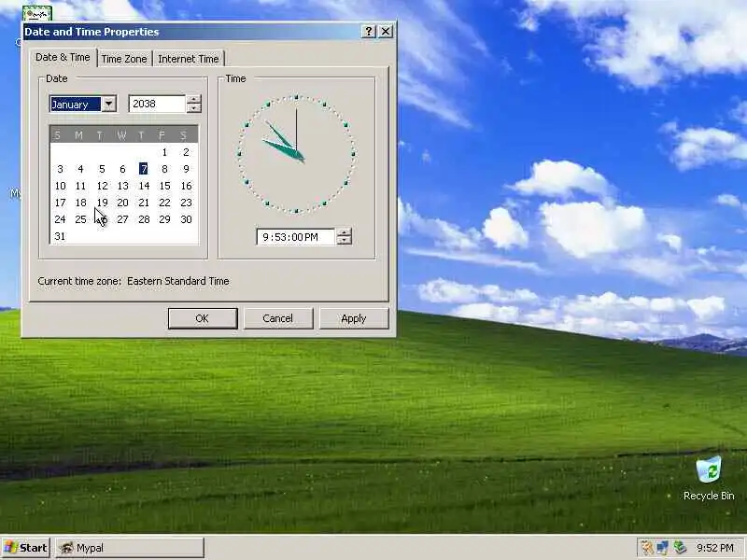This screenshot has height=560, width=747.
Task: Select day 28 in the calendar
Action: point(144,219)
